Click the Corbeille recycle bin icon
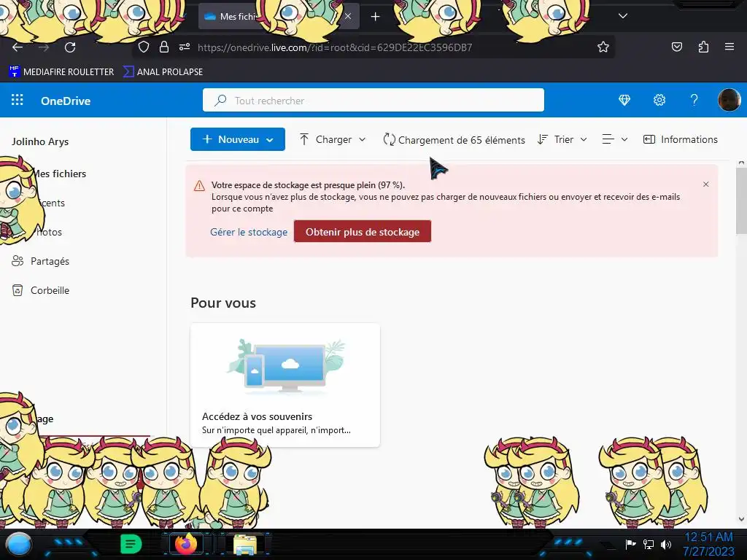This screenshot has height=560, width=747. tap(18, 290)
